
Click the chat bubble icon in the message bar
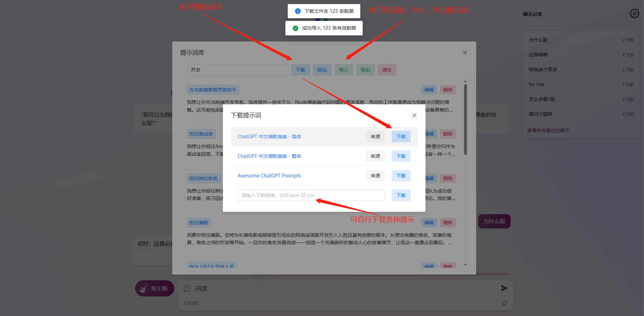pos(187,288)
